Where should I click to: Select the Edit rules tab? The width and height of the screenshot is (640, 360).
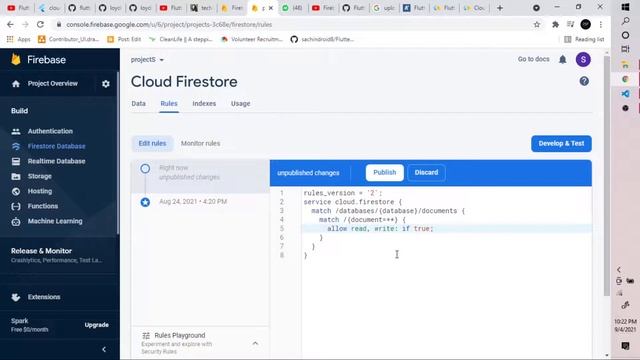152,143
